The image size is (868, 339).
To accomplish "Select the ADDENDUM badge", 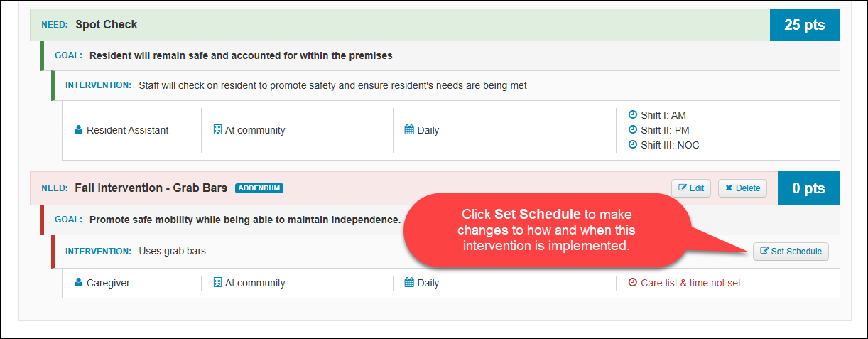I will click(259, 188).
